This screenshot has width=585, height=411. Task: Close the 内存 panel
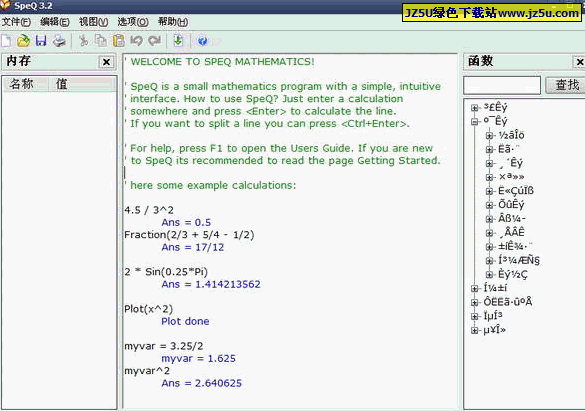(106, 62)
